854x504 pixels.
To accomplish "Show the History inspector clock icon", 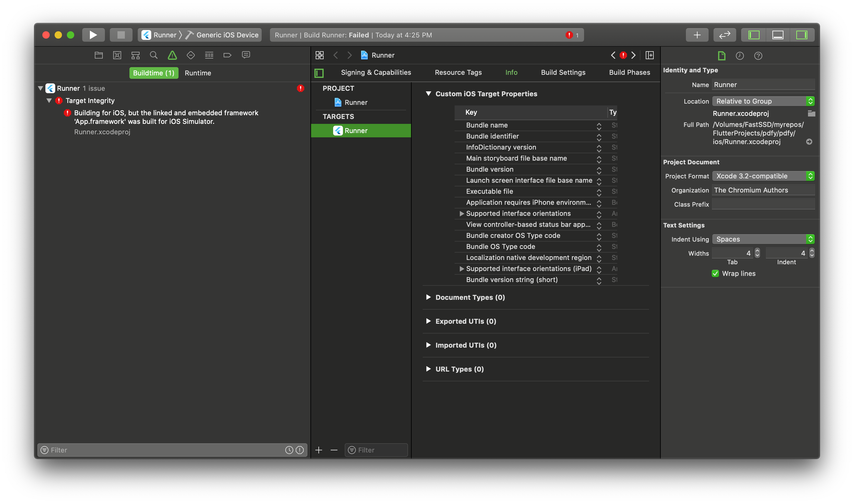I will (x=740, y=56).
